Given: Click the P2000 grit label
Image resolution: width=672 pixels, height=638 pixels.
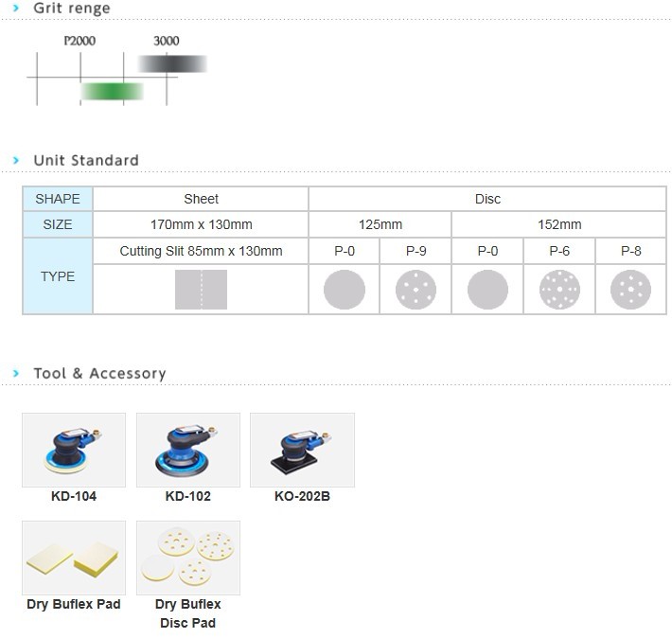Looking at the screenshot, I should (80, 41).
